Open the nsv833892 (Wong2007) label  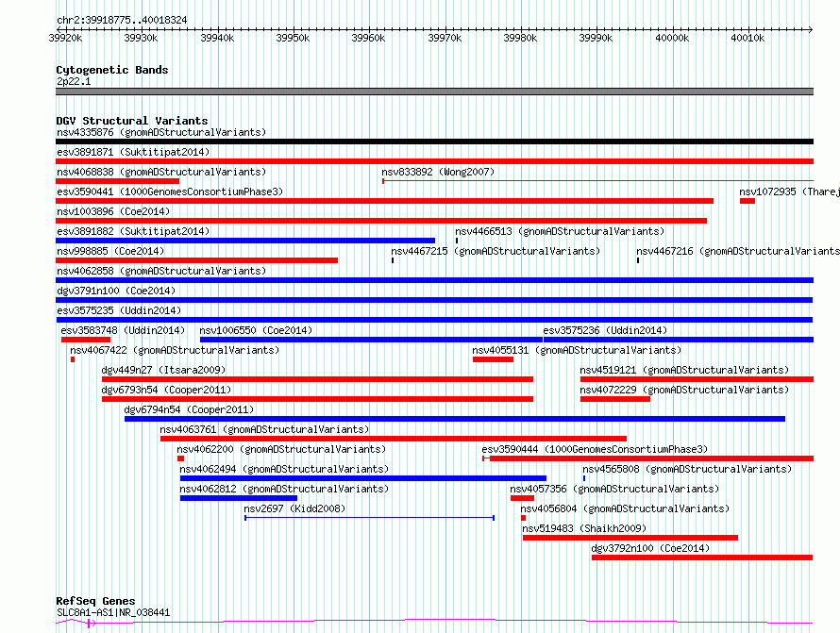438,172
